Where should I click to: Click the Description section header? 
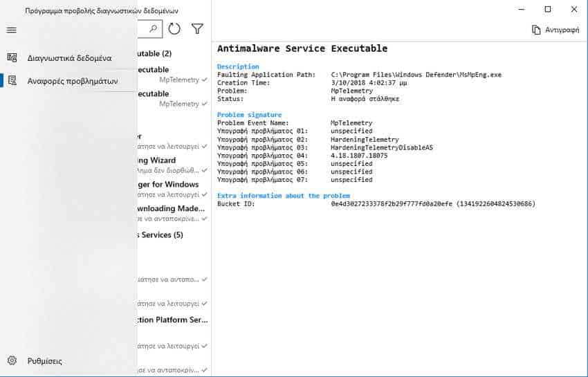point(238,66)
